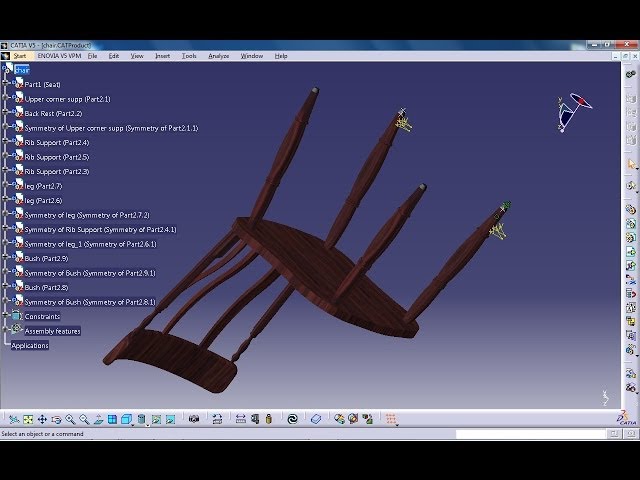
Task: Click the Zoom In magnifier icon
Action: click(x=70, y=419)
